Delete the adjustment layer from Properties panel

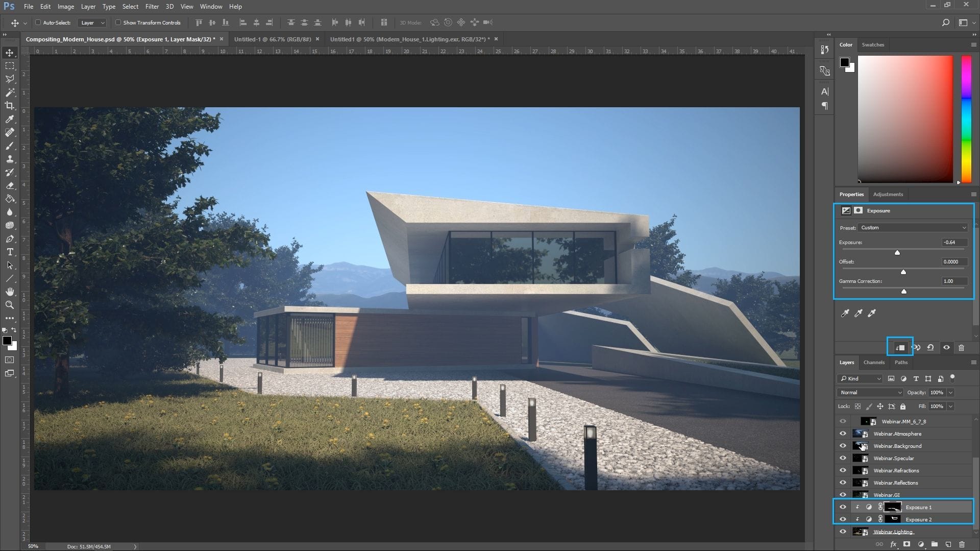961,347
